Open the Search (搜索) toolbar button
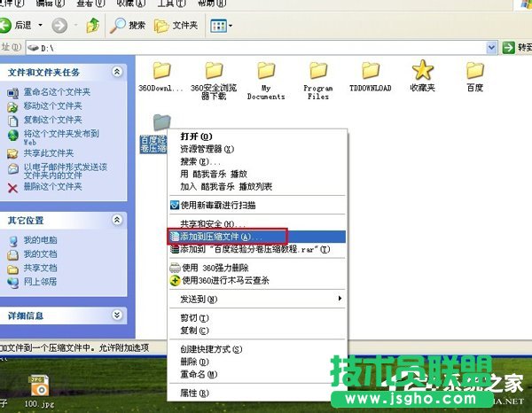532x413 pixels. pyautogui.click(x=128, y=25)
